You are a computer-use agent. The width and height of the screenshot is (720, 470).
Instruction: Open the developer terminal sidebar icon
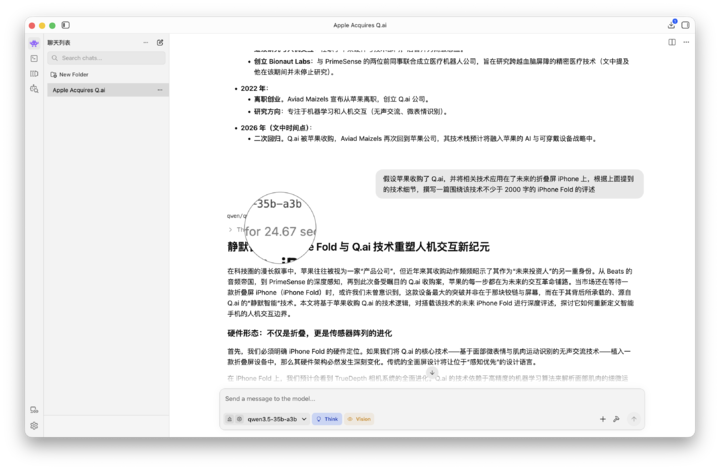34,58
